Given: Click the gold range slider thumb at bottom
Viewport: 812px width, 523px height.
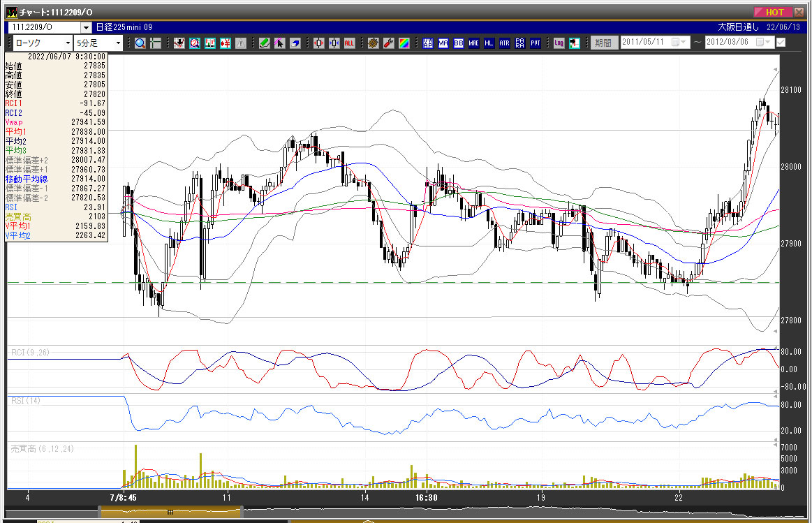Looking at the screenshot, I should click(170, 512).
